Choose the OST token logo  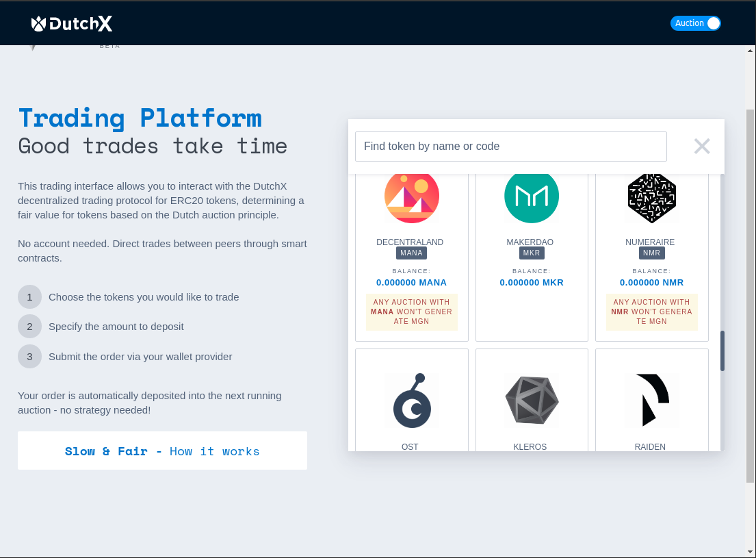412,401
